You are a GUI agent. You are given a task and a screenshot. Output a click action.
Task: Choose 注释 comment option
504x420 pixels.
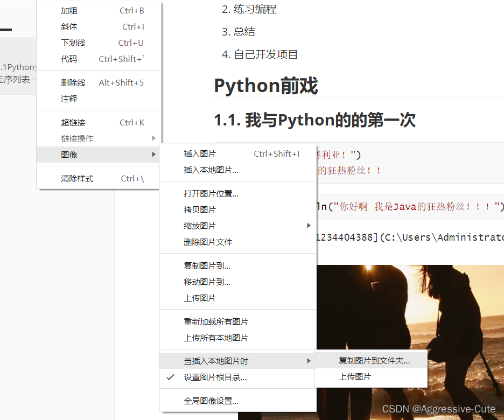tap(99, 99)
